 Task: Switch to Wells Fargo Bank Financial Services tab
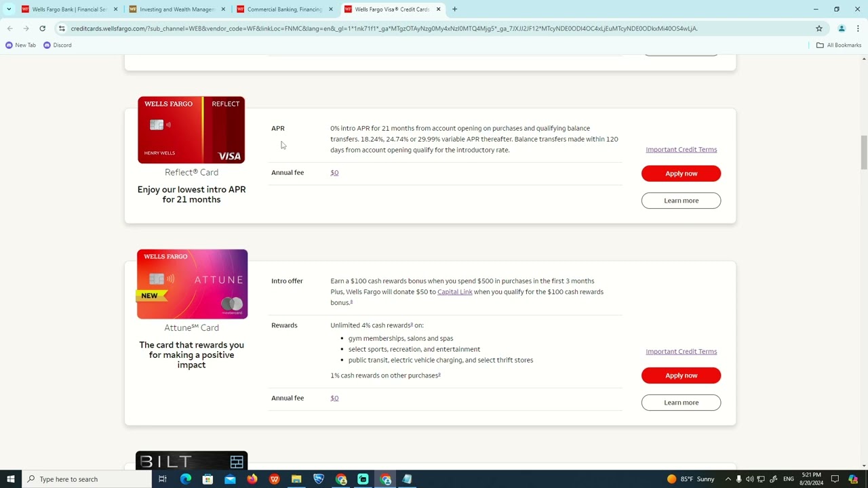click(68, 9)
